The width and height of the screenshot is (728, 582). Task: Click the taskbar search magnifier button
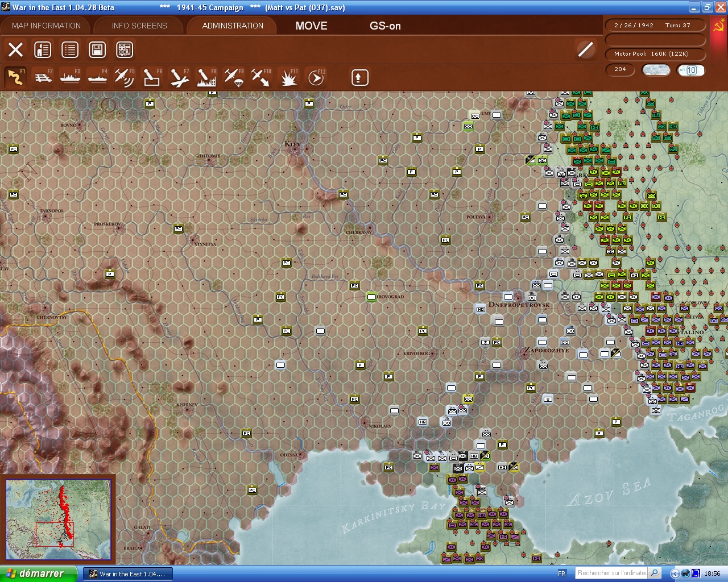click(655, 573)
